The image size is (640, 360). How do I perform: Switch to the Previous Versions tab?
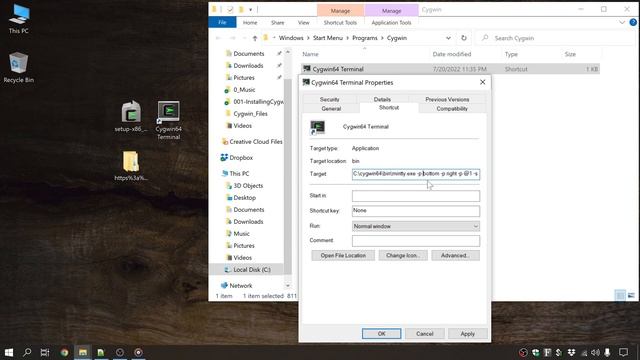(447, 99)
